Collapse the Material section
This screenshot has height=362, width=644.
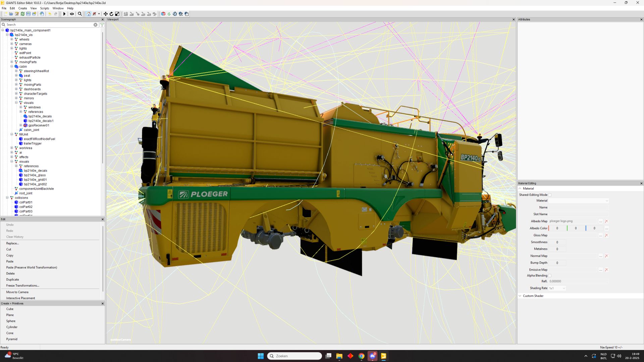point(520,189)
